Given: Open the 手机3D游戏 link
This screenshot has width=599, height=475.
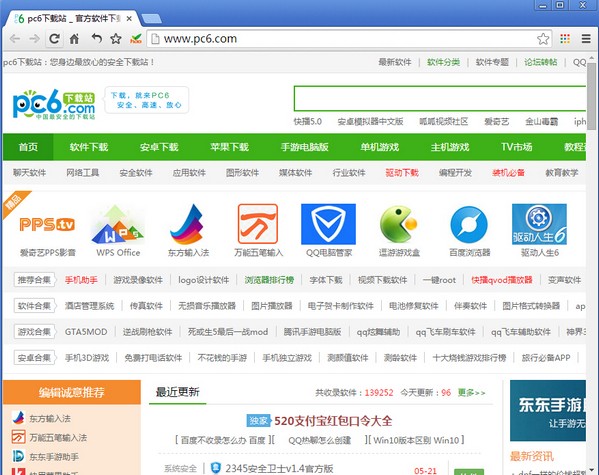Looking at the screenshot, I should [x=87, y=358].
